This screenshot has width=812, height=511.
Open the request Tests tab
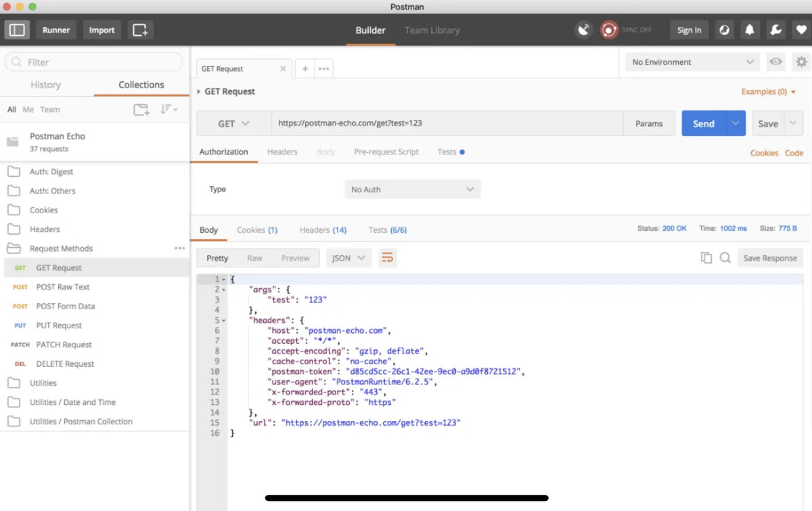(451, 152)
